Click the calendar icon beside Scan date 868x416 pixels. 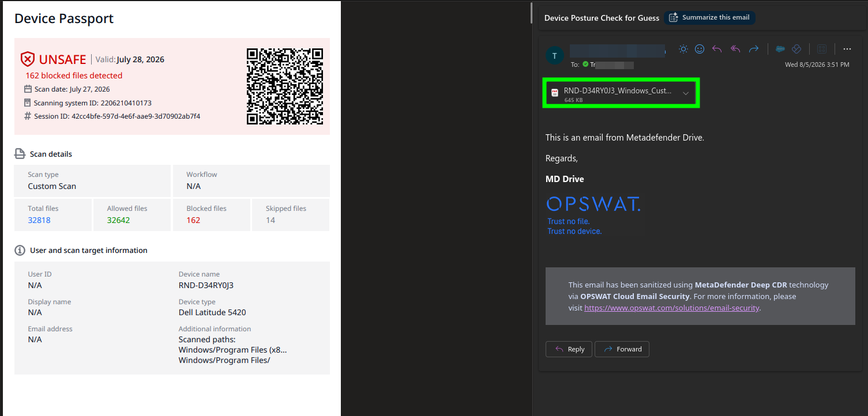(28, 89)
